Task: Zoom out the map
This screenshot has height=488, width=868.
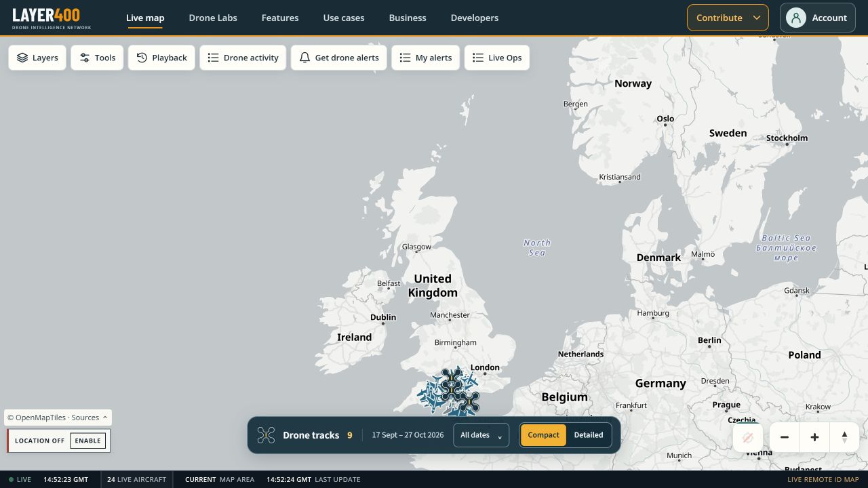Action: point(785,437)
